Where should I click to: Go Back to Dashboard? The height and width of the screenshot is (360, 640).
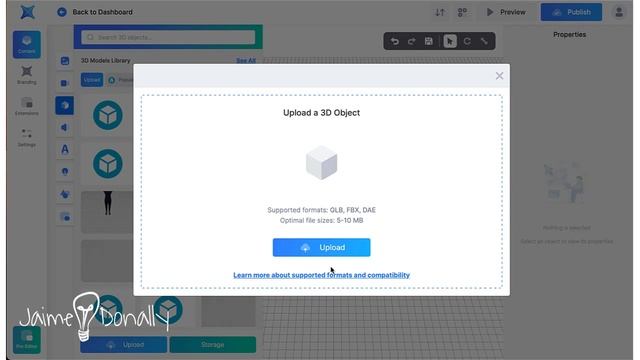pos(95,12)
